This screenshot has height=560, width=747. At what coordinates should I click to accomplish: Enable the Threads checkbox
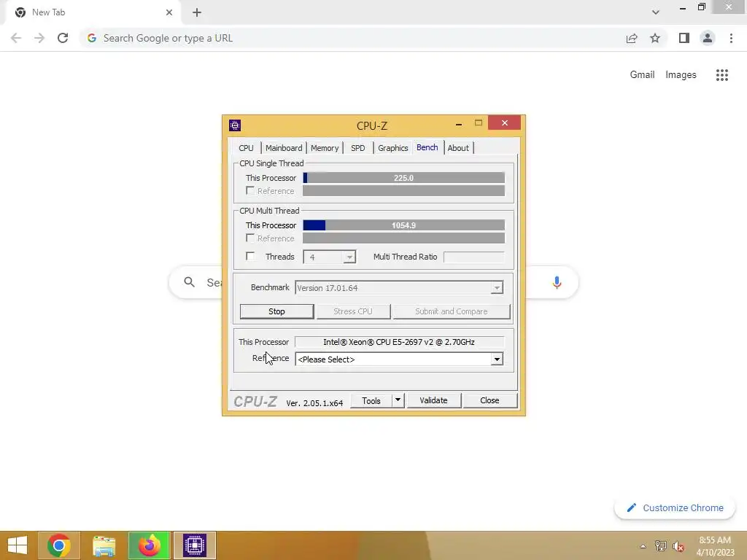pos(250,256)
